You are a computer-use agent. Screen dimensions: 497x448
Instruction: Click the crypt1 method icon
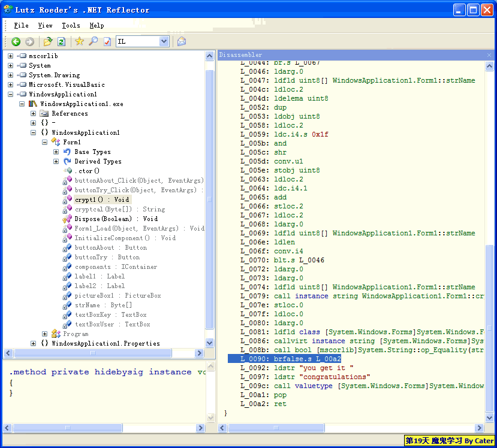(67, 199)
